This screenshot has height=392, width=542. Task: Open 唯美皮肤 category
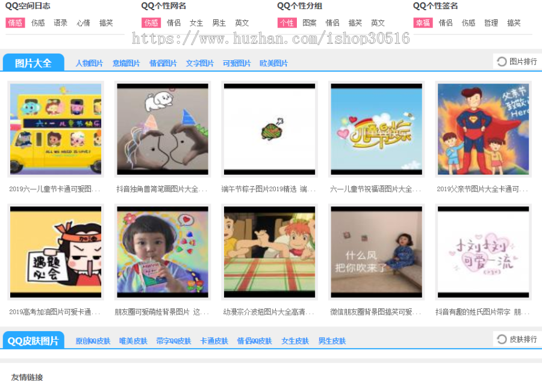coord(134,341)
